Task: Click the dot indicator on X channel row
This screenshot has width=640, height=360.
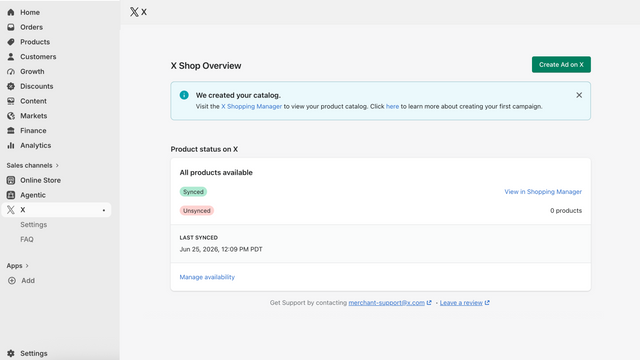Action: point(104,210)
